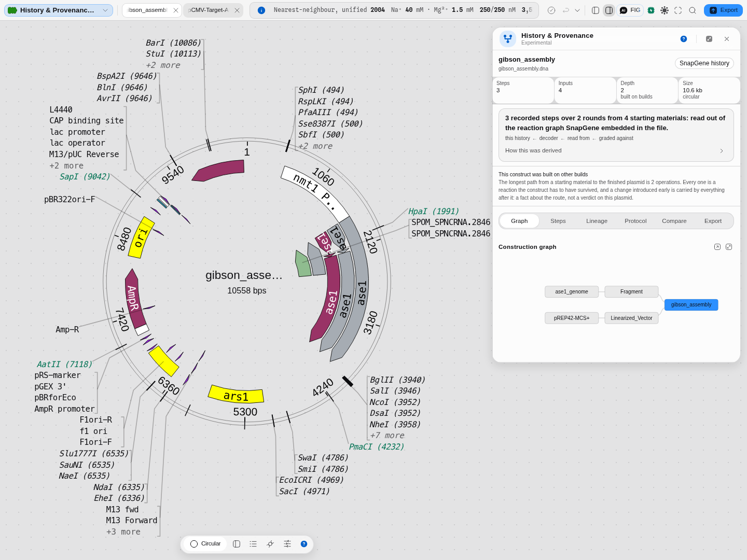
Task: Close the pCMV-Target file tab
Action: pyautogui.click(x=237, y=10)
